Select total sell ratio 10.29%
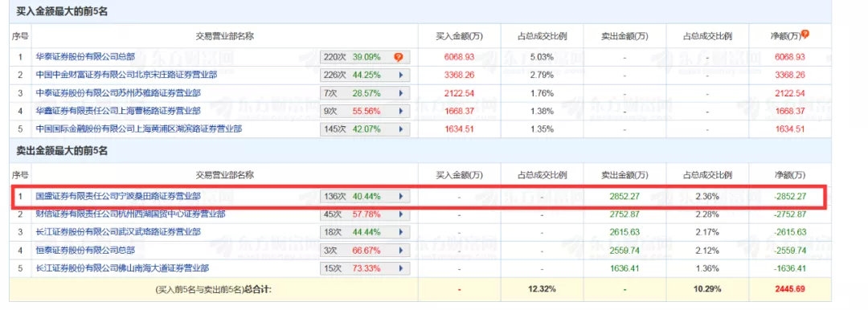Image resolution: width=868 pixels, height=310 pixels. 707,289
